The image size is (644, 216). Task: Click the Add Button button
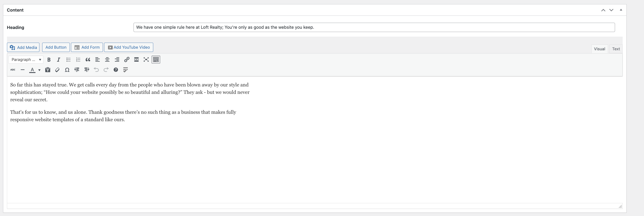56,47
